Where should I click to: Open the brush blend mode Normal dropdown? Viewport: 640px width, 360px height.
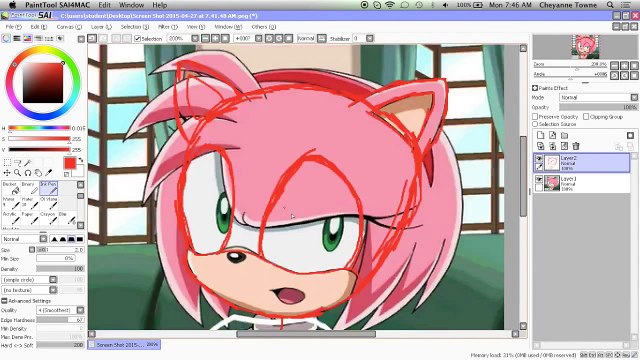tap(43, 239)
